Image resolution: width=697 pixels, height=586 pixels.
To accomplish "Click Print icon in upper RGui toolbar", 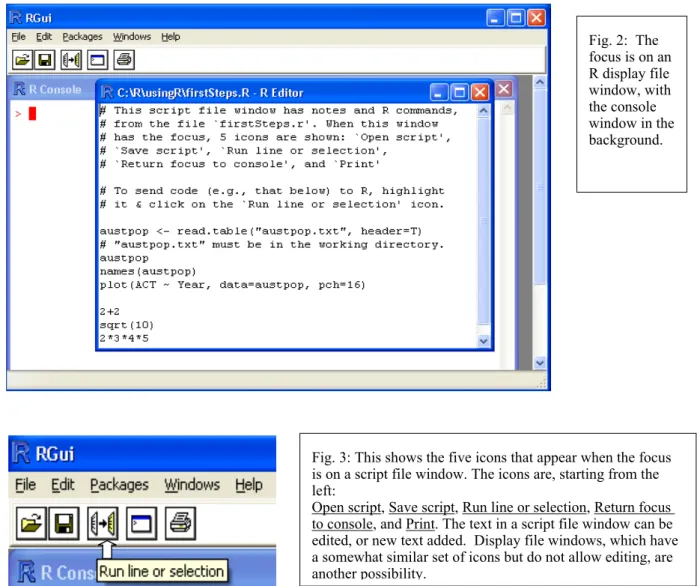I will pyautogui.click(x=124, y=60).
